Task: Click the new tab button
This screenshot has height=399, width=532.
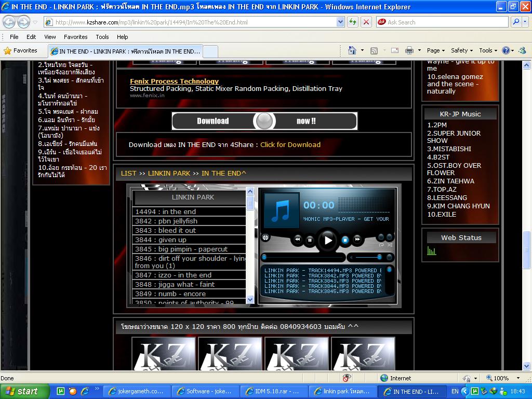Action: (x=210, y=51)
